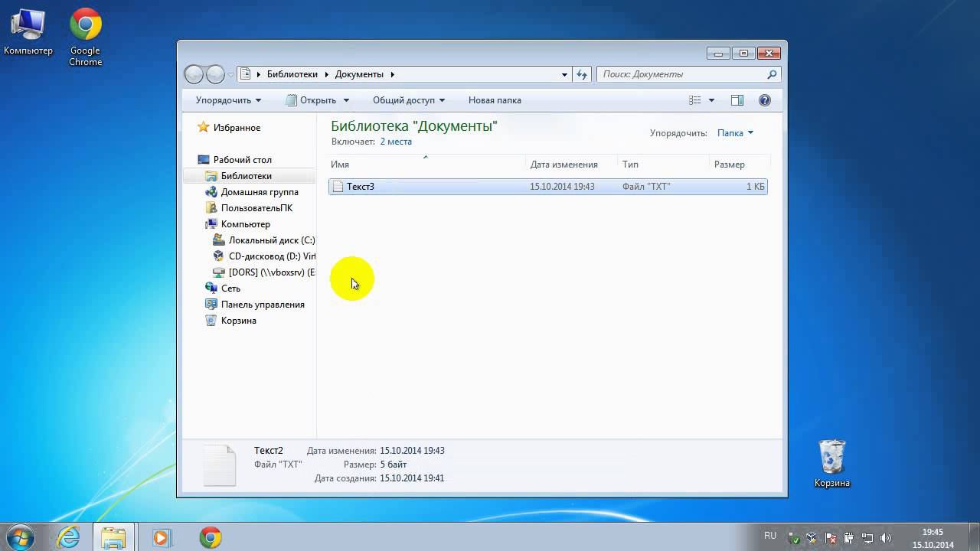980x551 pixels.
Task: Click the Документы breadcrumb in the address bar
Action: click(359, 74)
